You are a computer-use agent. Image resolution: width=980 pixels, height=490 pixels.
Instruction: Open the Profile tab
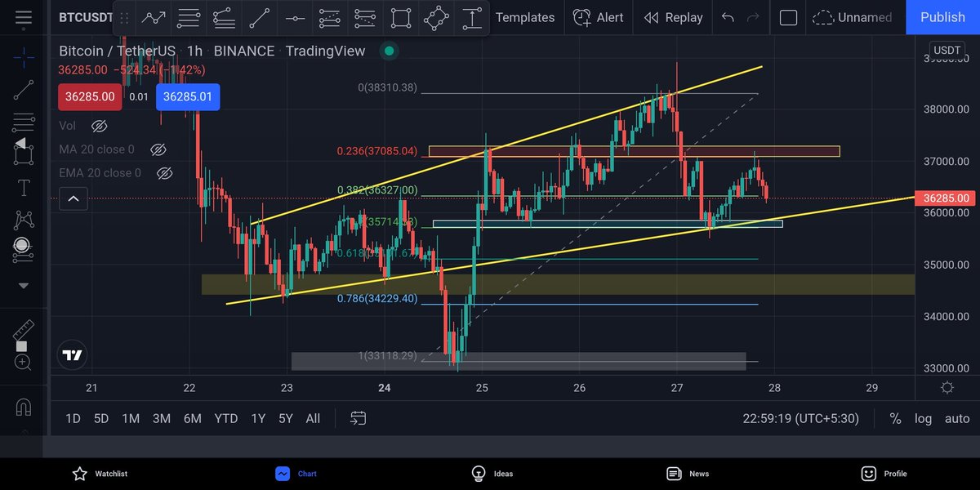pos(884,473)
